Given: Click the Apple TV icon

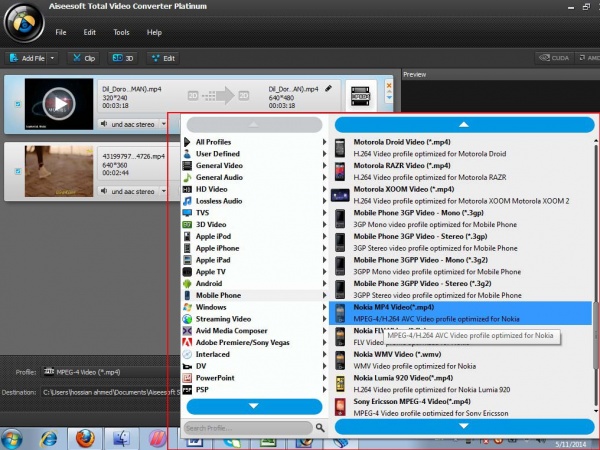Looking at the screenshot, I should coord(187,272).
